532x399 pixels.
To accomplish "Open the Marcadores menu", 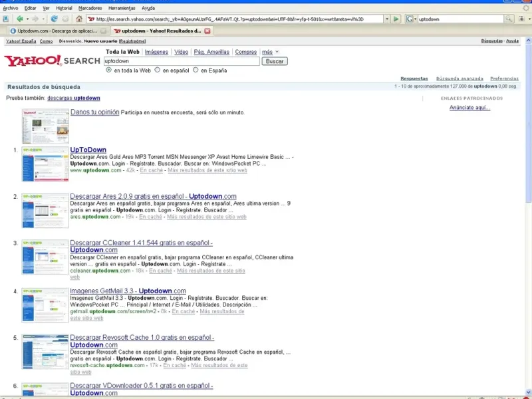I will point(90,8).
